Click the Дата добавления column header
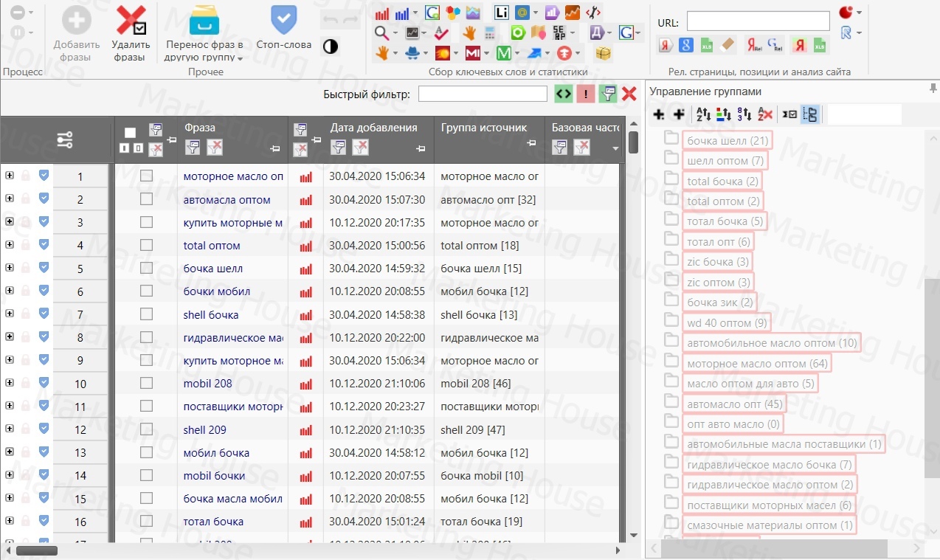The image size is (940, 560). (x=373, y=128)
